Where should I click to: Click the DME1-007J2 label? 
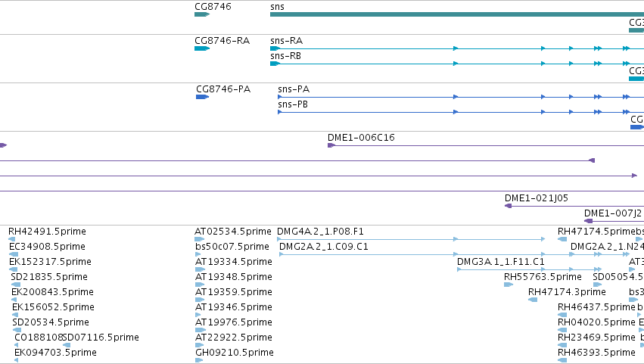coord(613,213)
